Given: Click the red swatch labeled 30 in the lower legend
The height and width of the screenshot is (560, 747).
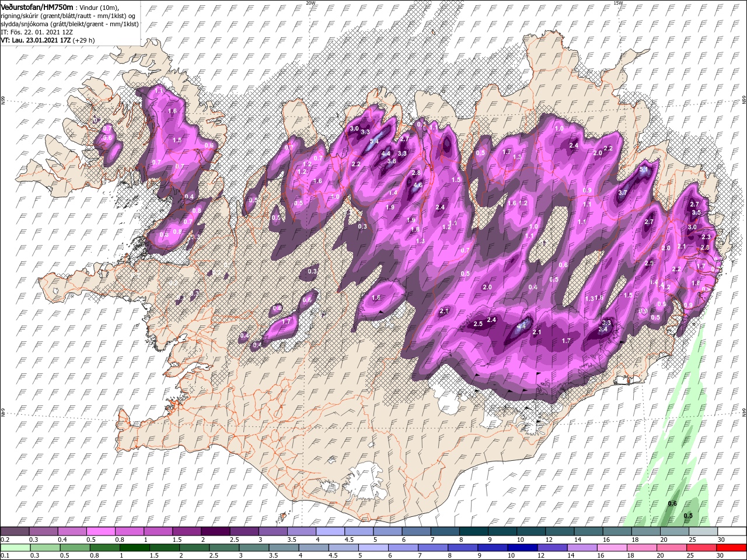Looking at the screenshot, I should (x=731, y=547).
